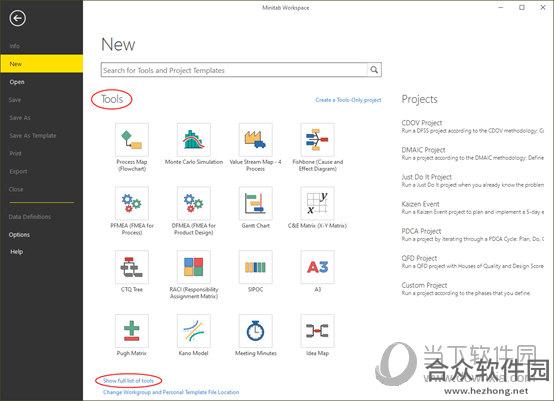This screenshot has width=554, height=401.
Task: Choose PFMEA (FMEA for Process) tool
Action: pyautogui.click(x=132, y=204)
